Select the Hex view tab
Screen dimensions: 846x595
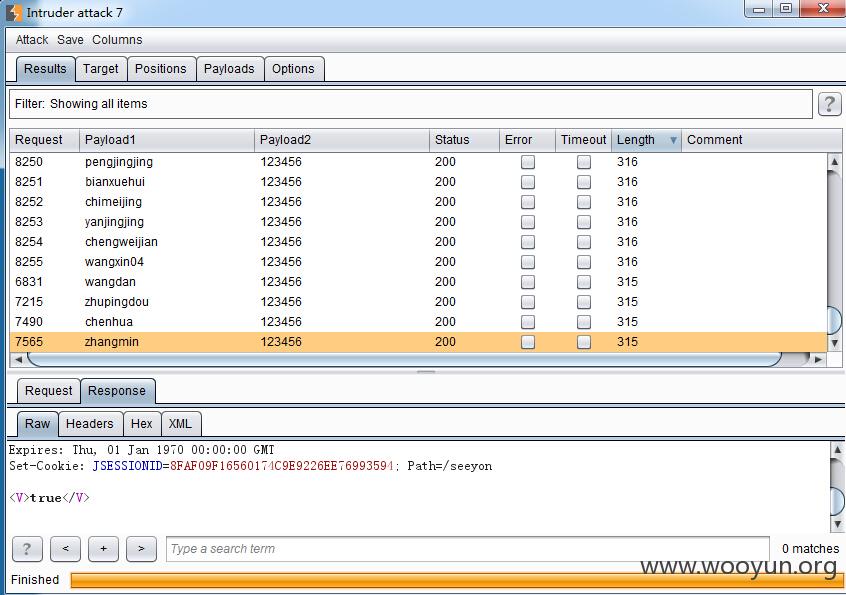click(141, 424)
